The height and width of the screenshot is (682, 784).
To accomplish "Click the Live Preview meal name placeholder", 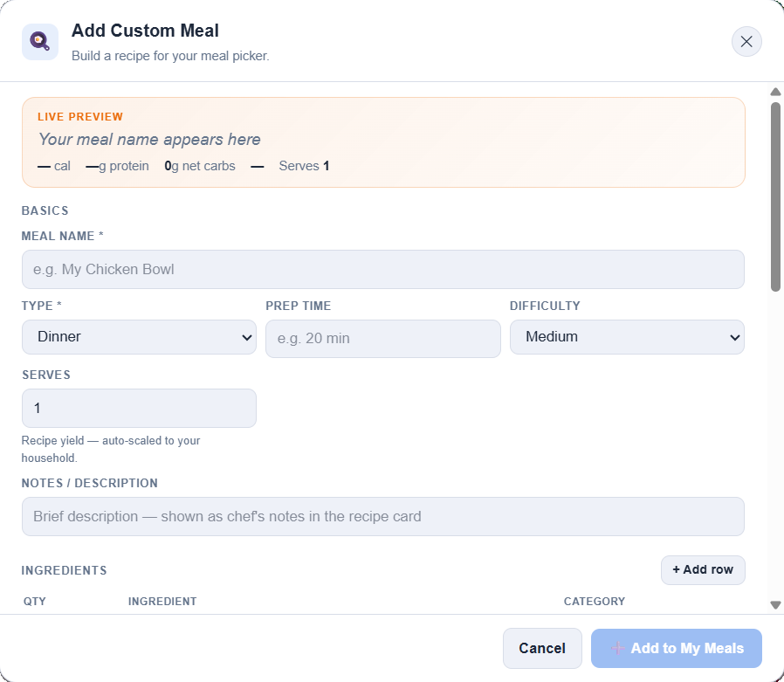I will click(149, 140).
